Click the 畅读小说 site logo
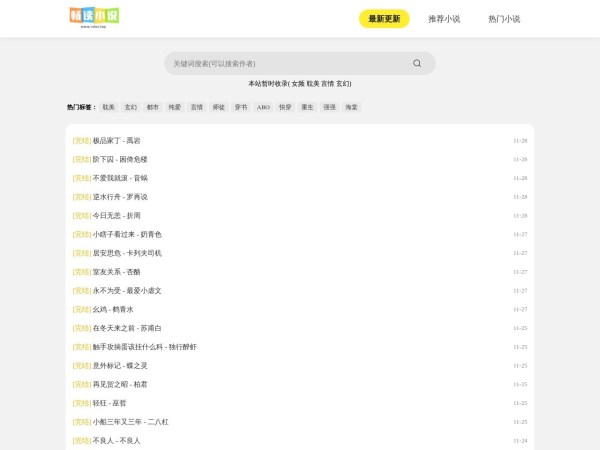Screen dimensions: 600x450 click(95, 17)
